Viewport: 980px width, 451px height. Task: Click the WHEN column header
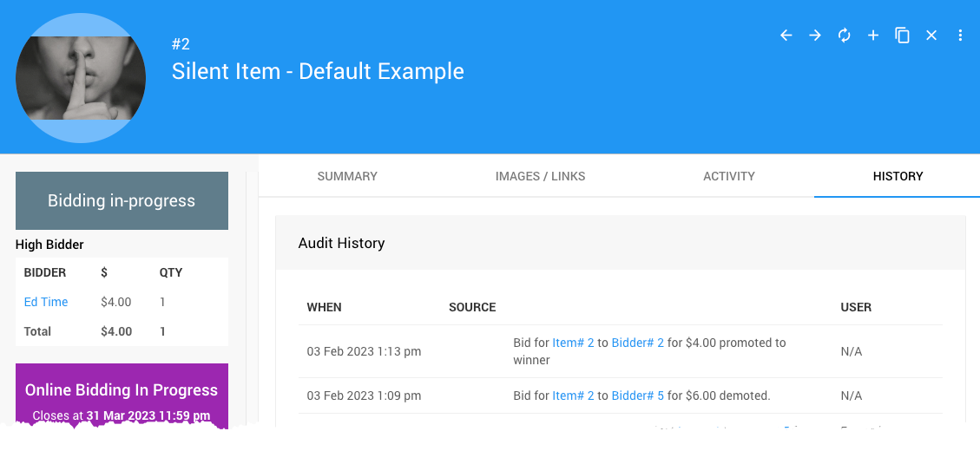325,307
